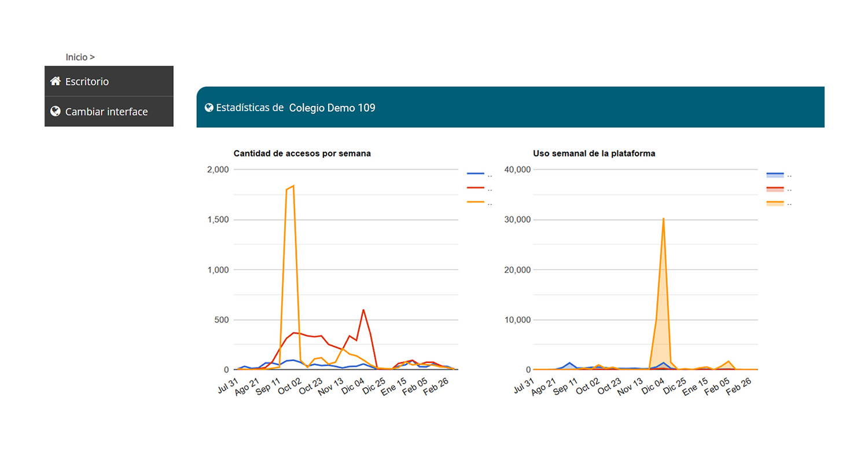The width and height of the screenshot is (868, 463).
Task: Click orange legend line in accesos chart
Action: [x=475, y=202]
